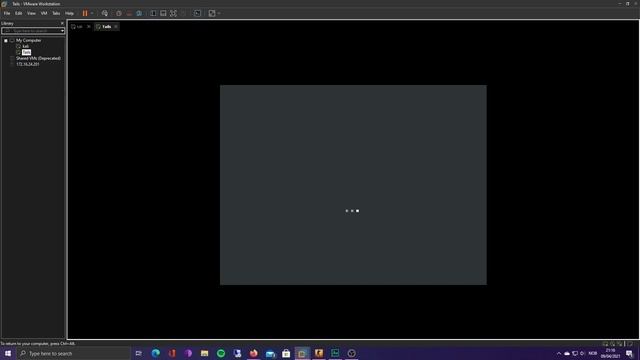The height and width of the screenshot is (360, 640).
Task: Open Task View on the taskbar
Action: pos(139,353)
